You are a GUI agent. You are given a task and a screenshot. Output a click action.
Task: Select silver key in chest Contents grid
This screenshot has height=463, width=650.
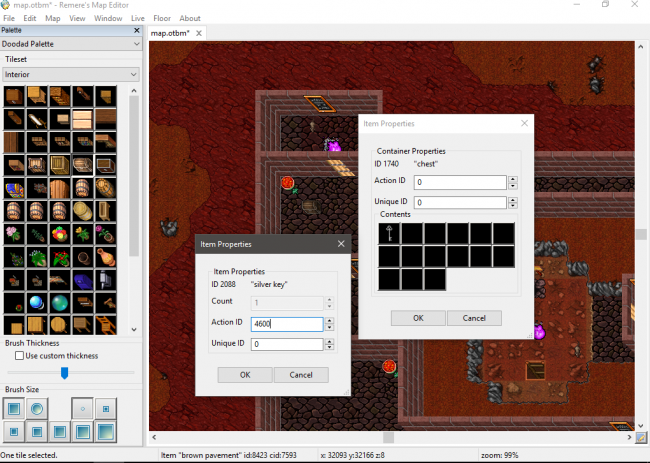pos(389,233)
